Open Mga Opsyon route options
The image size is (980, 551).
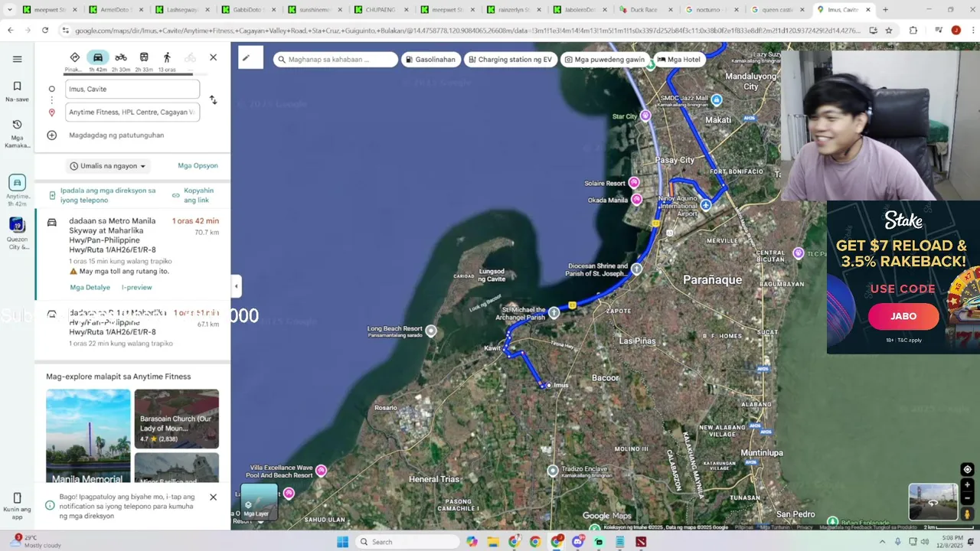(198, 165)
